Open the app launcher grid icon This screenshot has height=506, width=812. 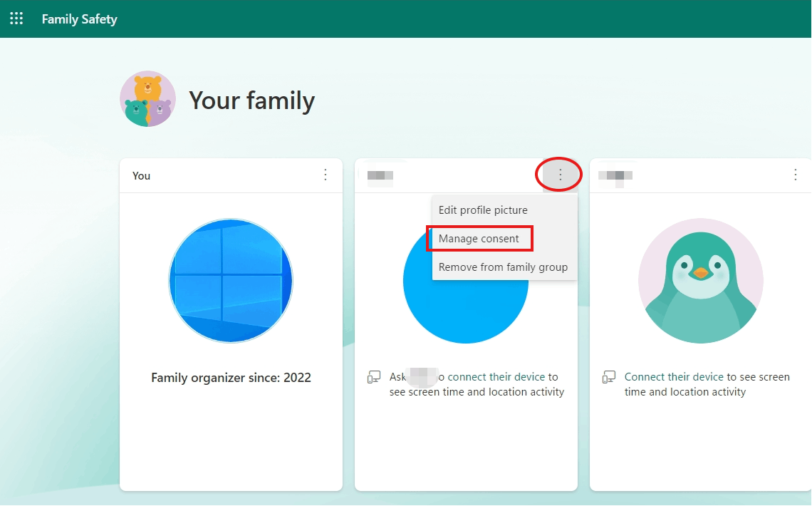16,19
